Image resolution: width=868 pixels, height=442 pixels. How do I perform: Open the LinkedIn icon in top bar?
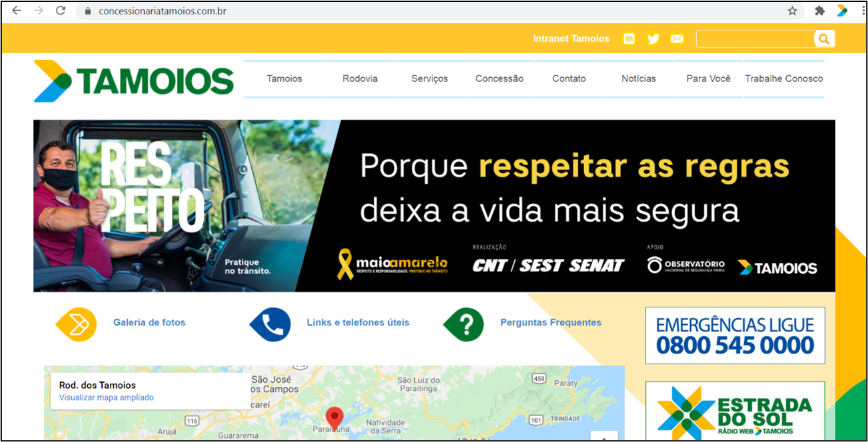tap(629, 39)
